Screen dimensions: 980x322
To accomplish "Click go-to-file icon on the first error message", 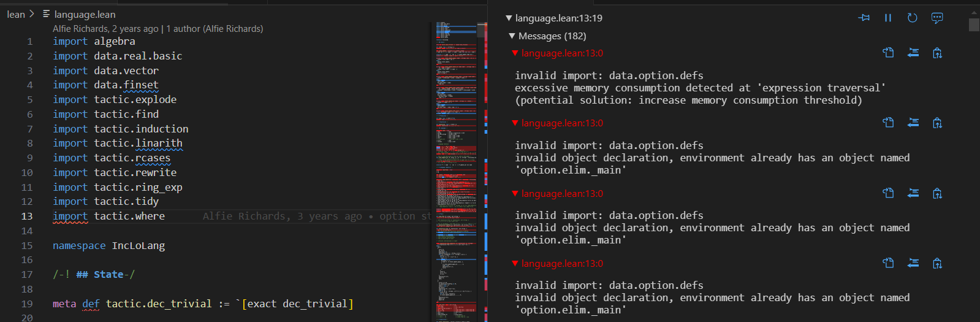I will (888, 53).
